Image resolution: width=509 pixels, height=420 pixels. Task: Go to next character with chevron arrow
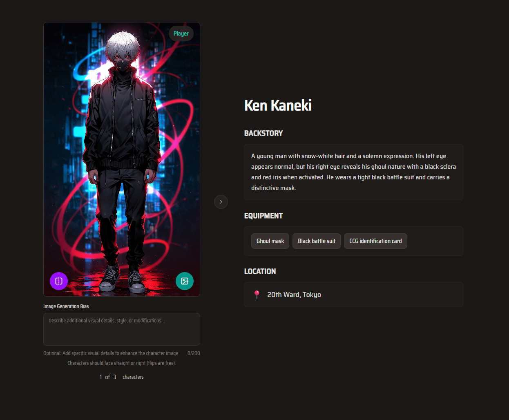pyautogui.click(x=221, y=202)
